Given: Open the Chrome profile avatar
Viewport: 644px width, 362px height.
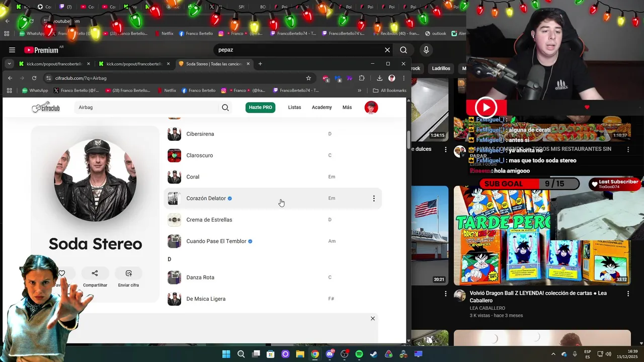Looking at the screenshot, I should (x=392, y=78).
